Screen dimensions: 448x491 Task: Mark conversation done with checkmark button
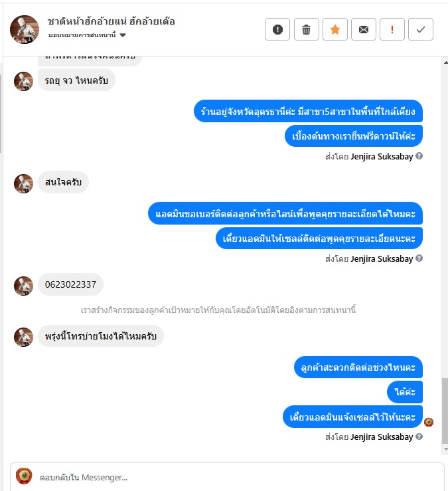pos(421,29)
